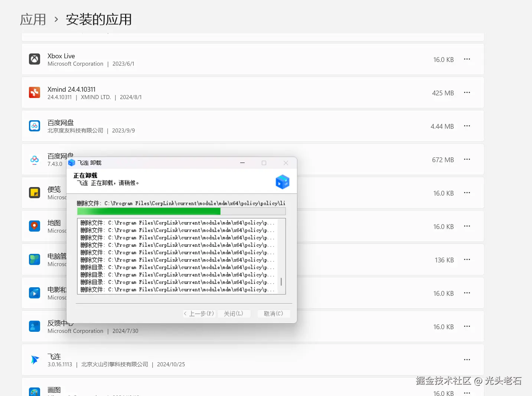Click the 672 MB size value

(443, 160)
